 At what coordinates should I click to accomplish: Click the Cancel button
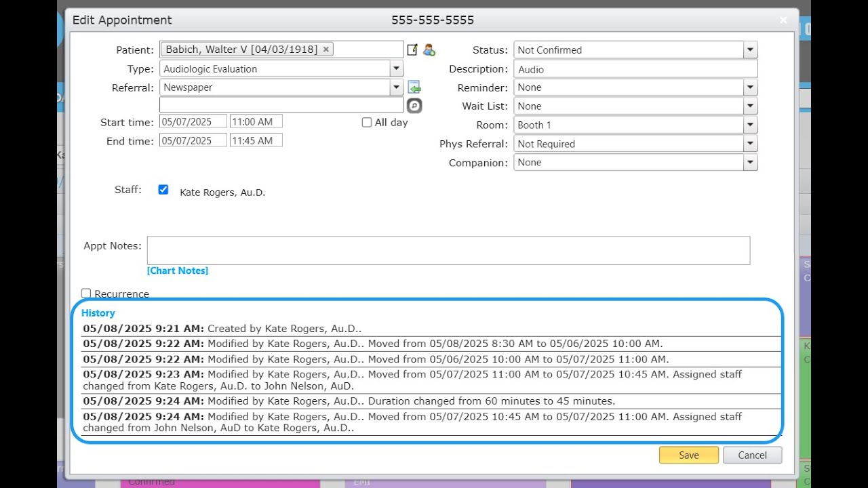coord(752,455)
